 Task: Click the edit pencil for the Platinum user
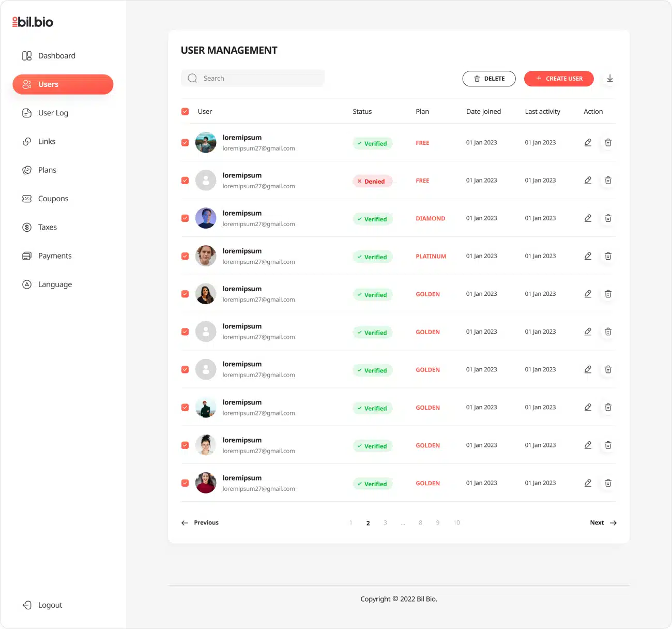point(588,256)
